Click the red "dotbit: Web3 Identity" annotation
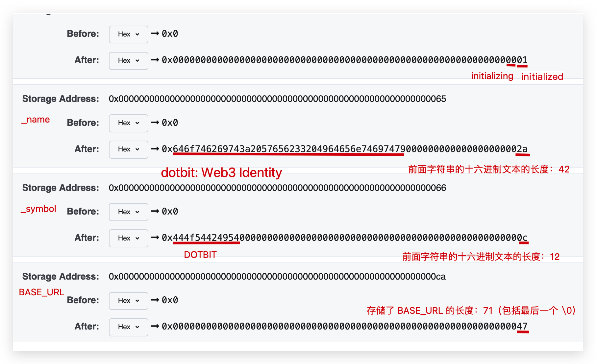 [221, 173]
